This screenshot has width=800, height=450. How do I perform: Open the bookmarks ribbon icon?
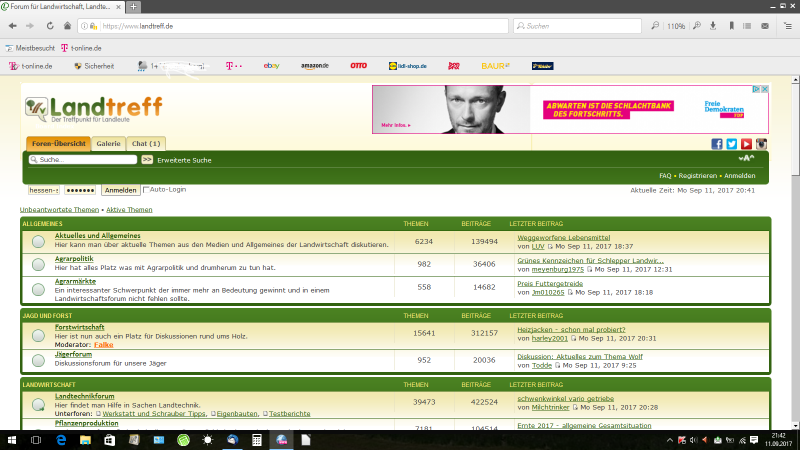pyautogui.click(x=732, y=26)
